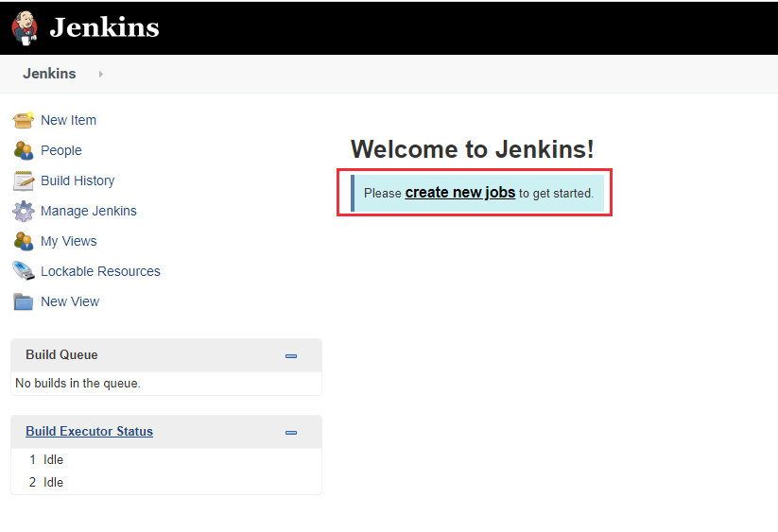Click the Manage Jenkins gear icon

24,212
